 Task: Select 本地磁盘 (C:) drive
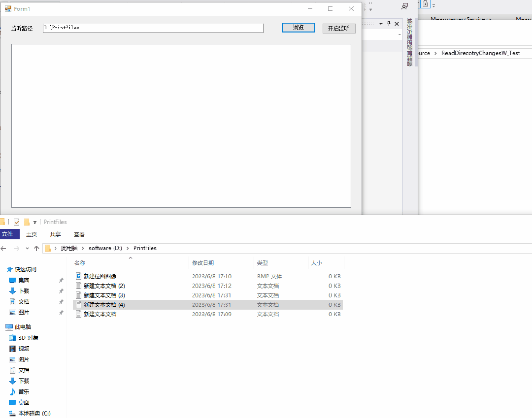click(34, 413)
